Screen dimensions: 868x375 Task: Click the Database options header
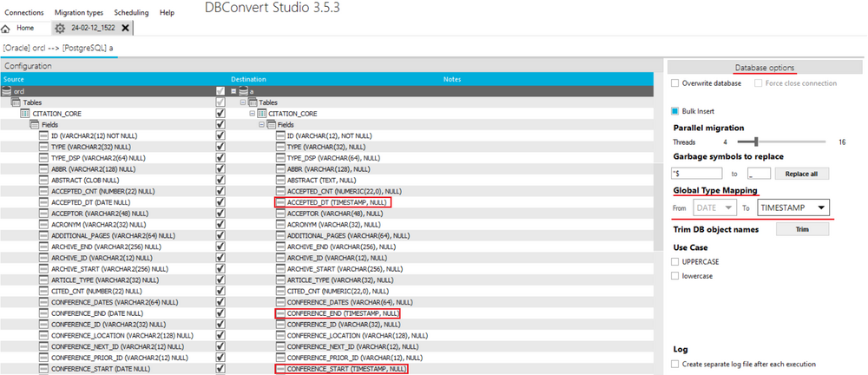(x=765, y=67)
